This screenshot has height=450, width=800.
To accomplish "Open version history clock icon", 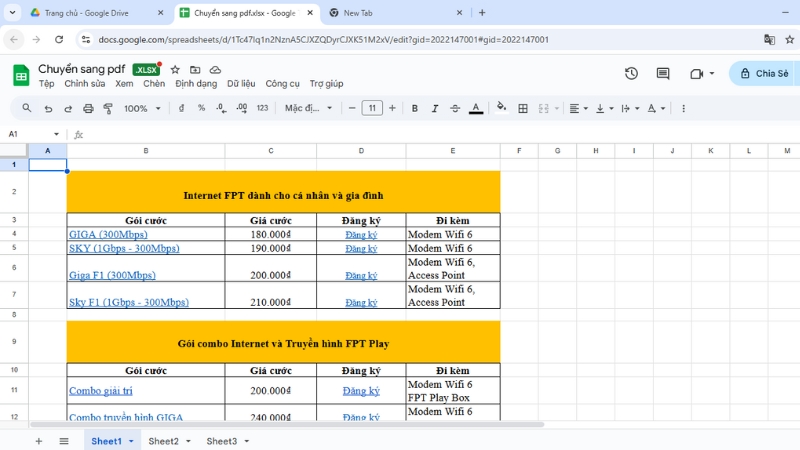I will pos(631,74).
